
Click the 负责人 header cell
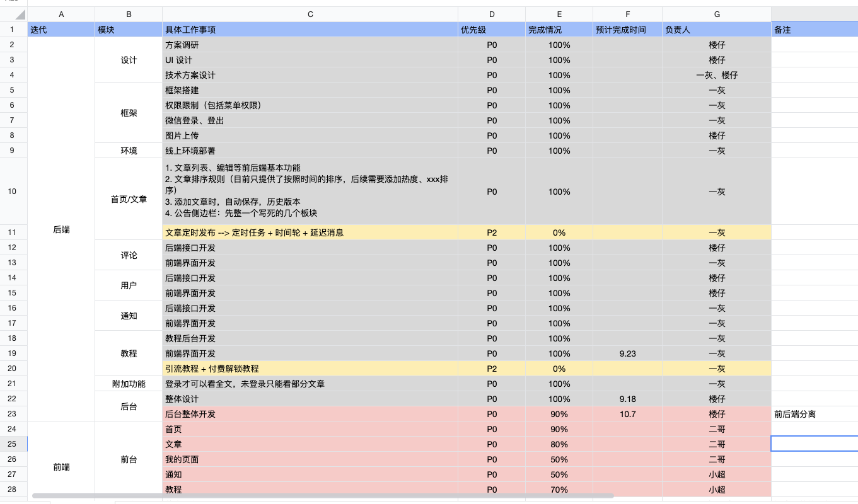[x=717, y=30]
